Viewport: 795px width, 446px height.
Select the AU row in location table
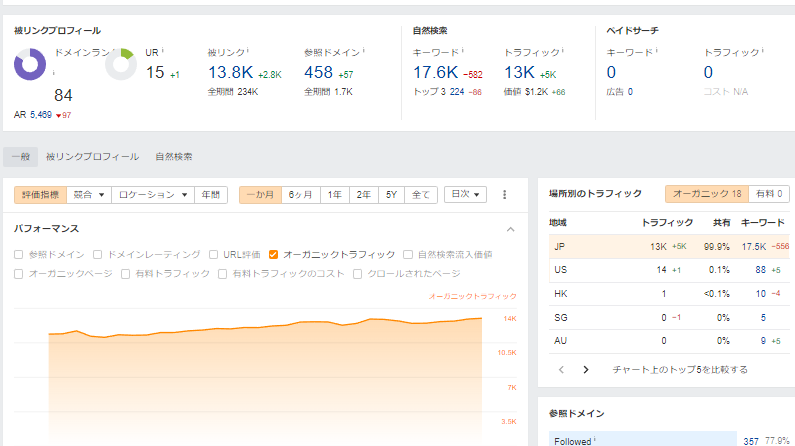point(669,341)
